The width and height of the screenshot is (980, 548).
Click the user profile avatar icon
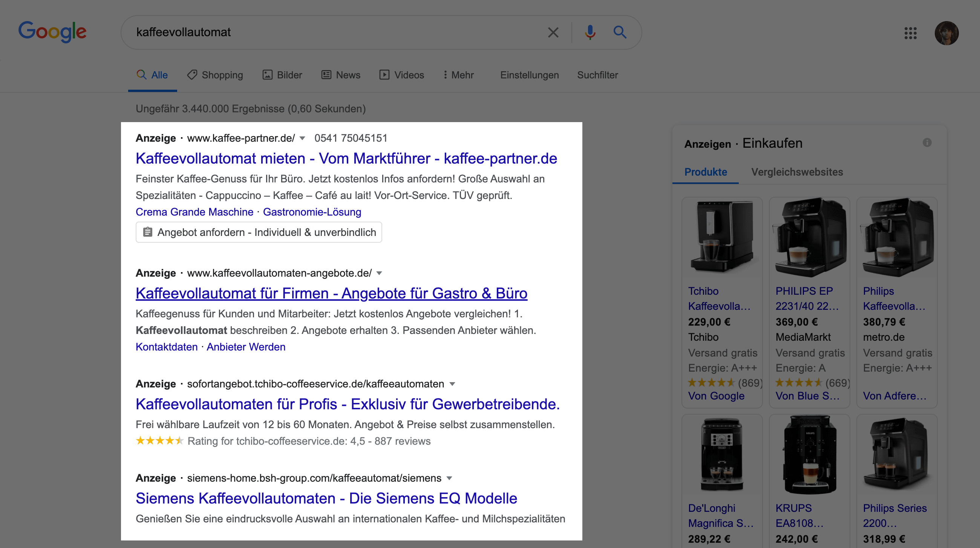[948, 32]
